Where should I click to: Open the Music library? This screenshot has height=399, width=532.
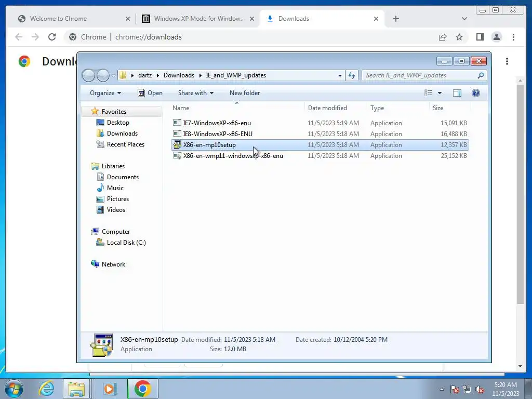[x=115, y=188]
